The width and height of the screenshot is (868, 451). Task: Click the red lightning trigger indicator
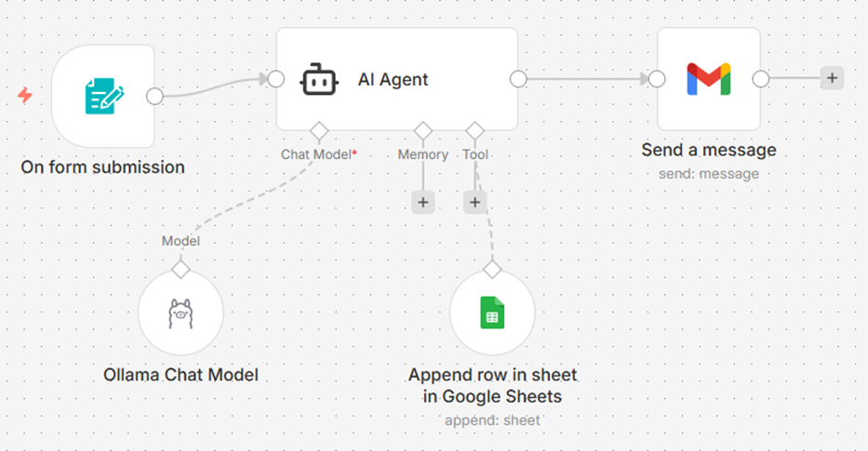pyautogui.click(x=25, y=96)
